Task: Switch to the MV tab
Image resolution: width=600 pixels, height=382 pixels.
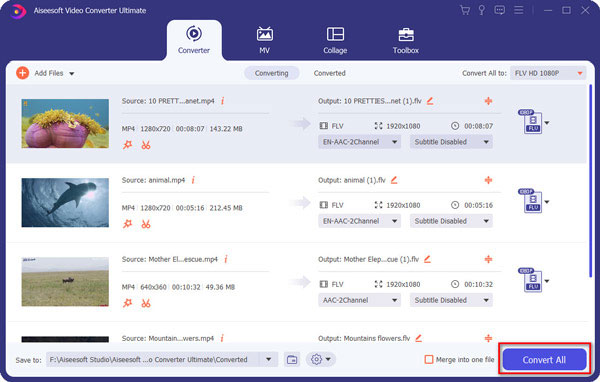Action: [x=264, y=40]
